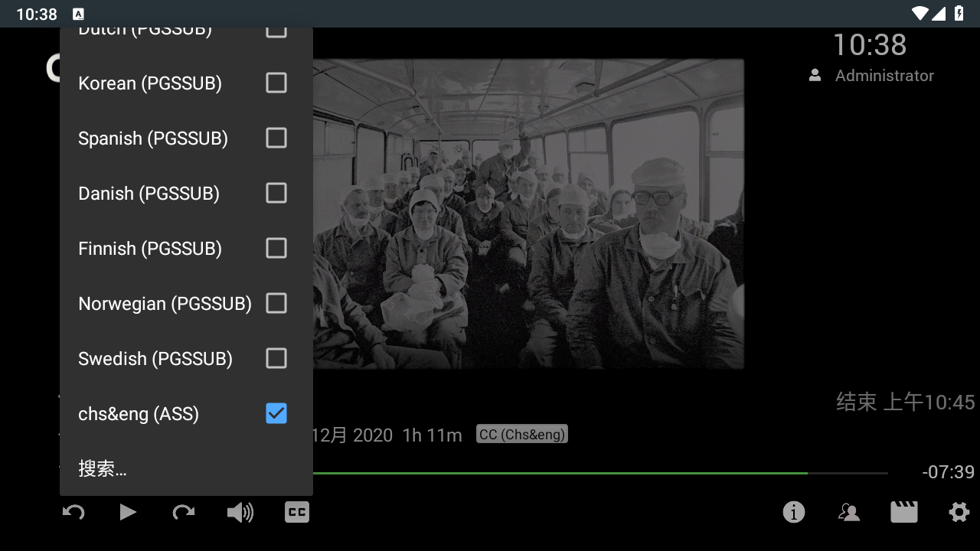Open playback settings gear icon
The height and width of the screenshot is (551, 980).
coord(959,512)
